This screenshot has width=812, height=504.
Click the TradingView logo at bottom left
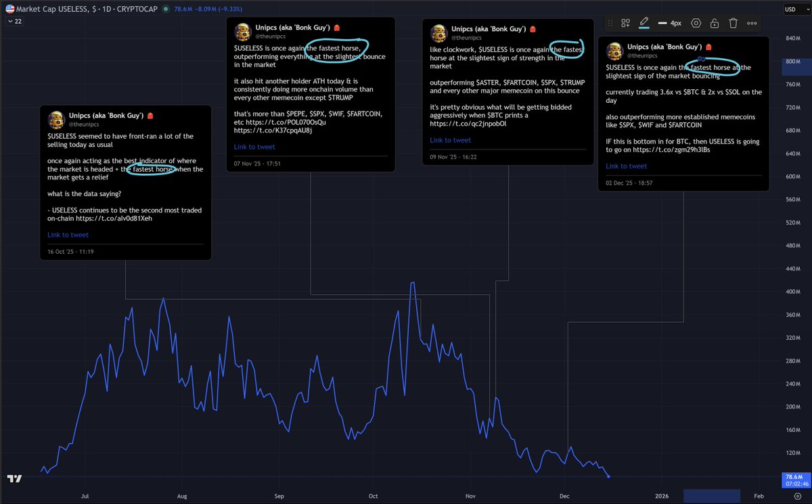pyautogui.click(x=14, y=479)
